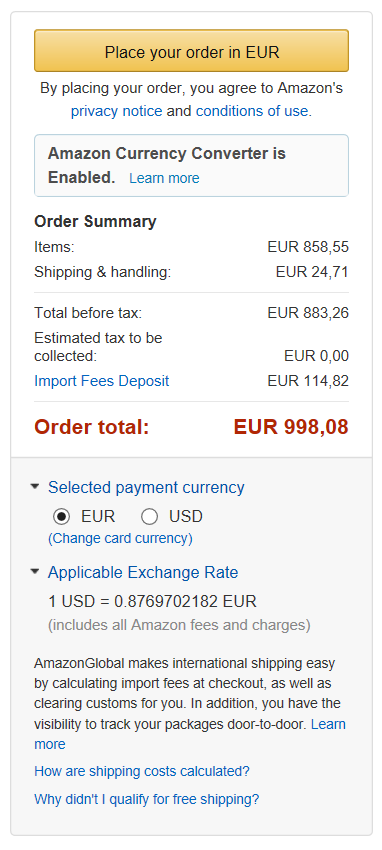382x850 pixels.
Task: Open How are shipping costs calculated
Action: point(142,771)
